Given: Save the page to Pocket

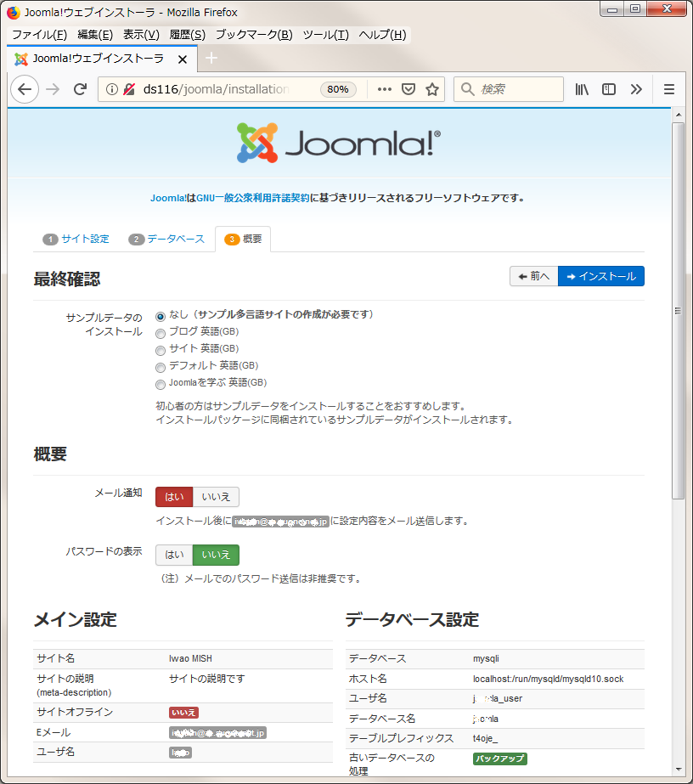Looking at the screenshot, I should [x=408, y=89].
